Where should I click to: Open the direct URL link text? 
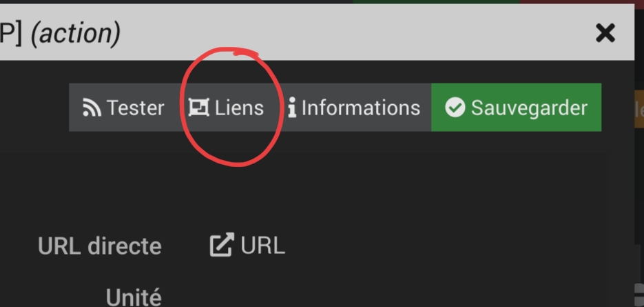tap(262, 246)
